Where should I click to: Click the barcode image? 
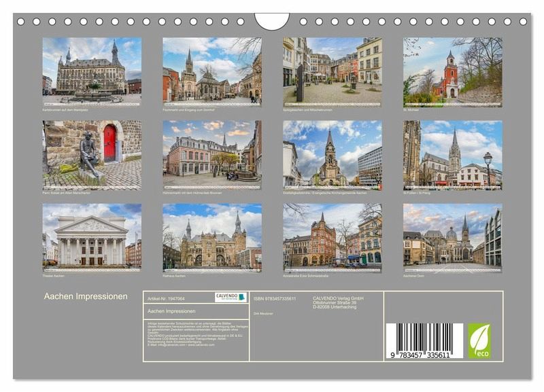(x=424, y=340)
